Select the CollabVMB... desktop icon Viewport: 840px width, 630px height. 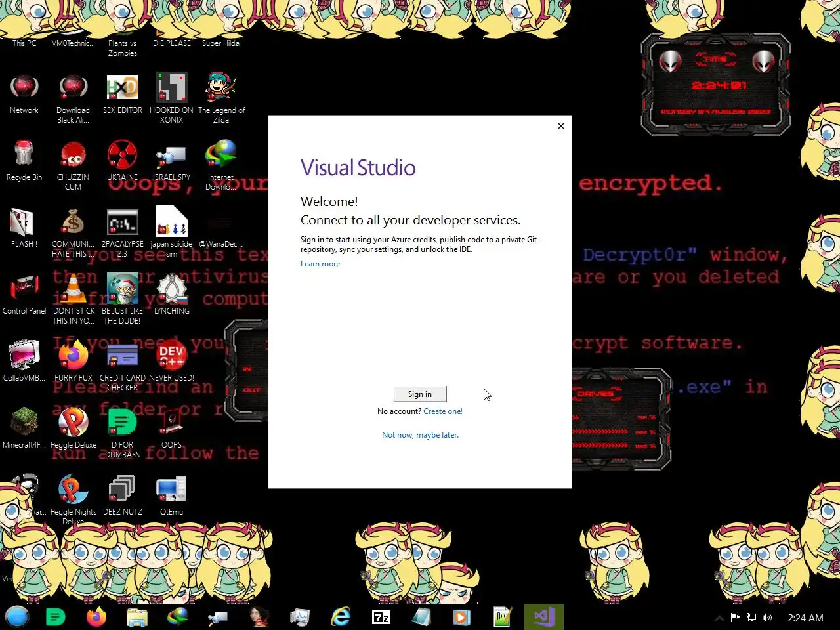(24, 361)
